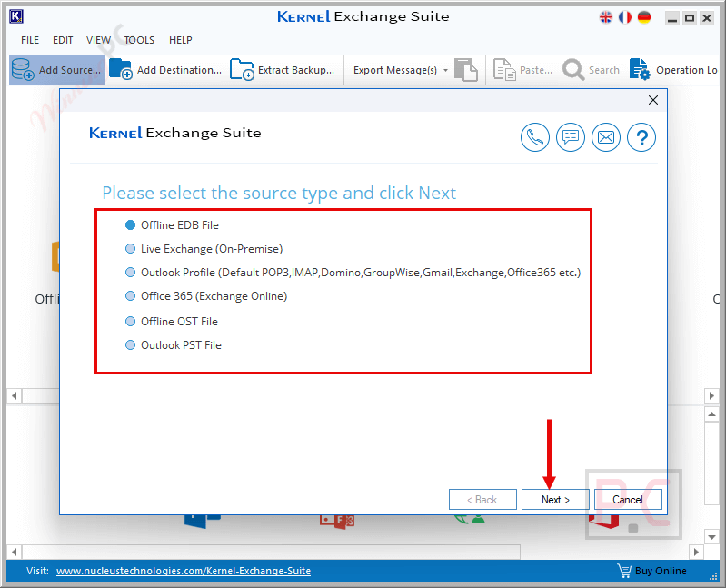726x588 pixels.
Task: Close the source type dialog
Action: coord(652,100)
